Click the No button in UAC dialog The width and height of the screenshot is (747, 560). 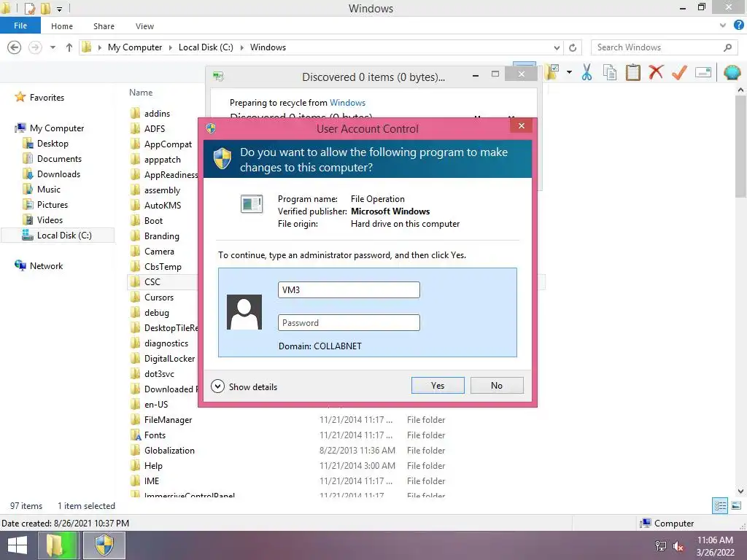(496, 385)
